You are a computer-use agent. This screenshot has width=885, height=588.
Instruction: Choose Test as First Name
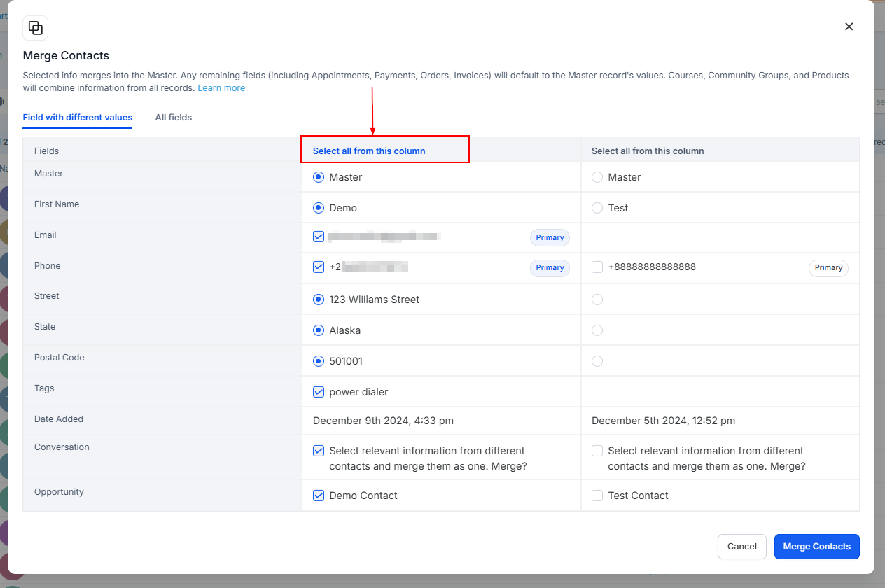point(597,208)
